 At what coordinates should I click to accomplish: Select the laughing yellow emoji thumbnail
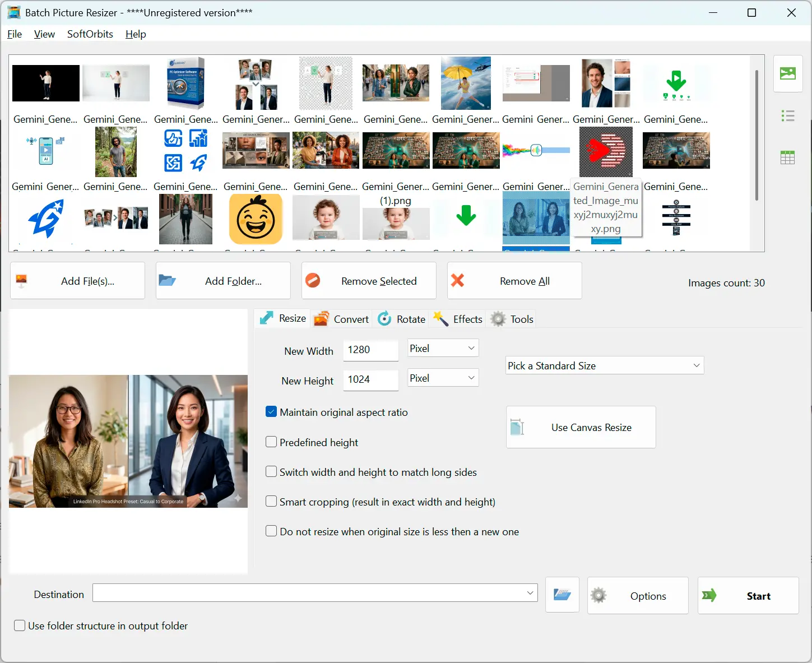click(x=256, y=219)
